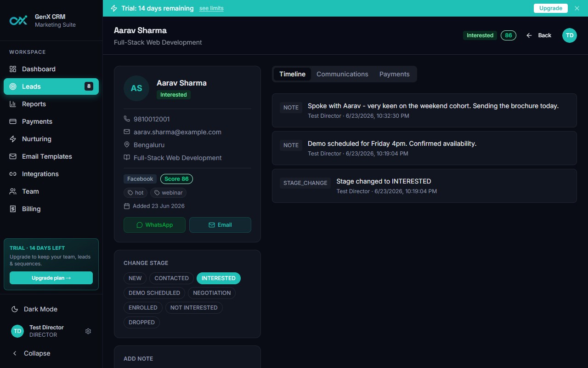
Task: Set stage to NOT INTERESTED
Action: tap(194, 308)
